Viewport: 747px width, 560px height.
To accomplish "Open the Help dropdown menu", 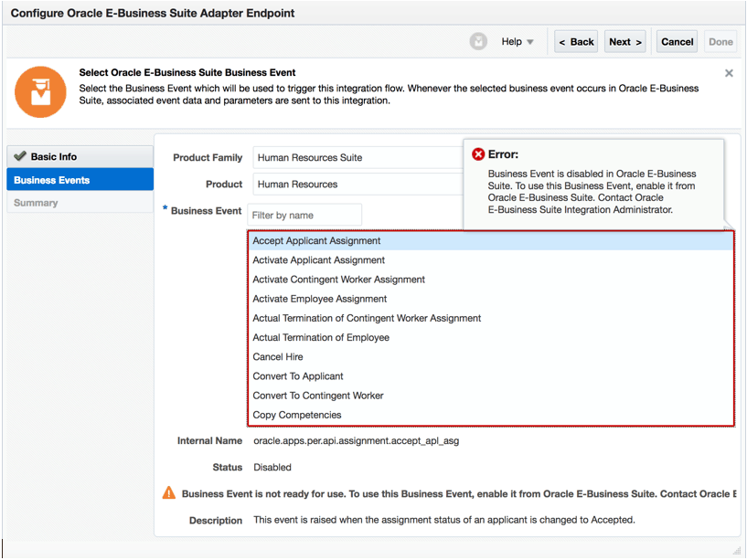I will click(517, 42).
